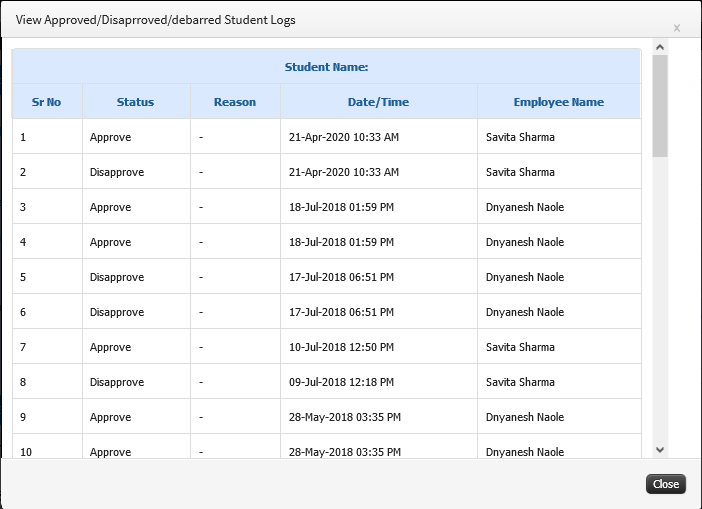Click the Close button
702x509 pixels.
[x=666, y=484]
